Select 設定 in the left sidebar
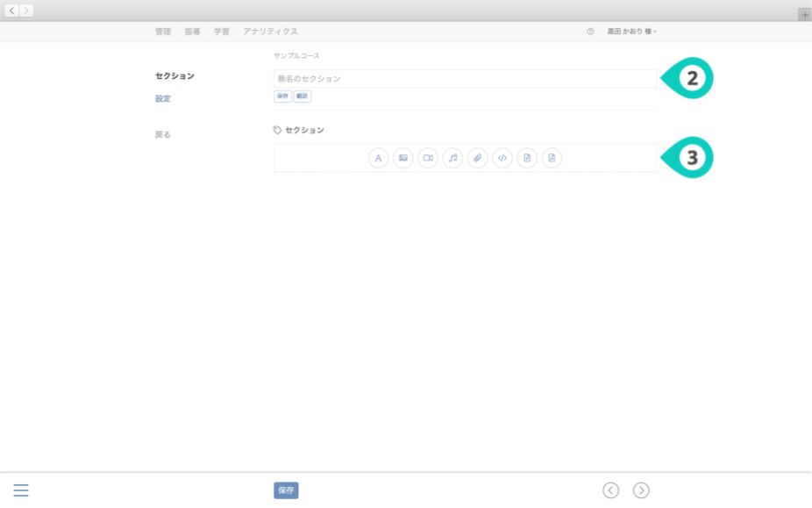Viewport: 812px width, 508px height. (x=163, y=98)
